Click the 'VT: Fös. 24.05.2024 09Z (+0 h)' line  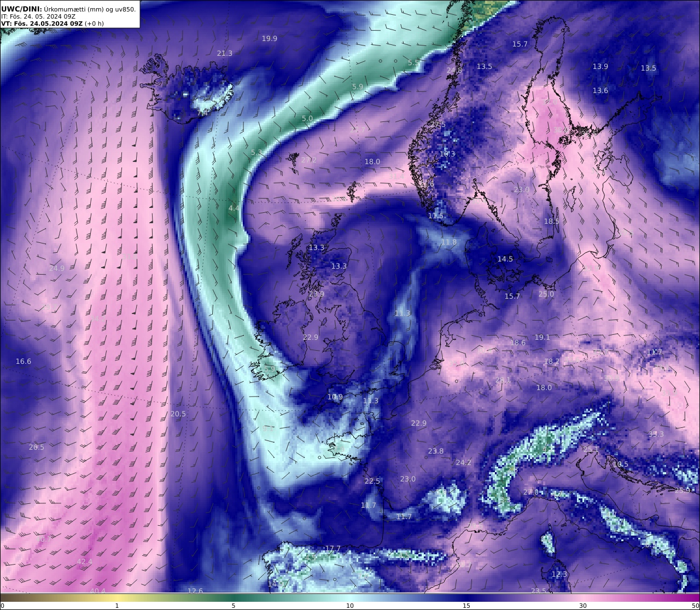[52, 24]
